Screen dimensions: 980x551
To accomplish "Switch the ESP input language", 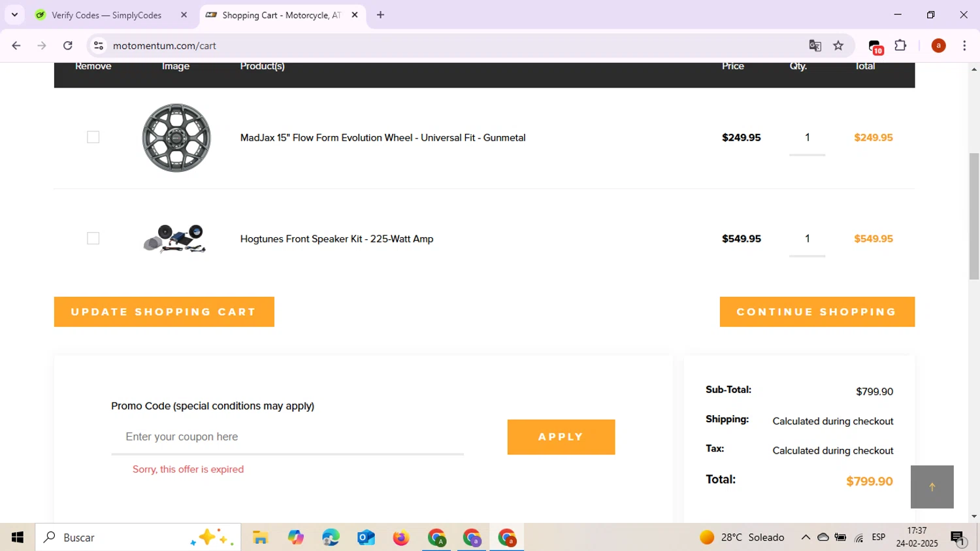I will coord(879,537).
